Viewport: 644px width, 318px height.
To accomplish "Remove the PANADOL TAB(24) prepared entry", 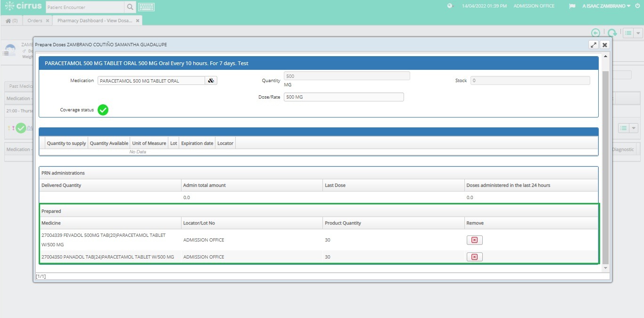I will click(475, 257).
